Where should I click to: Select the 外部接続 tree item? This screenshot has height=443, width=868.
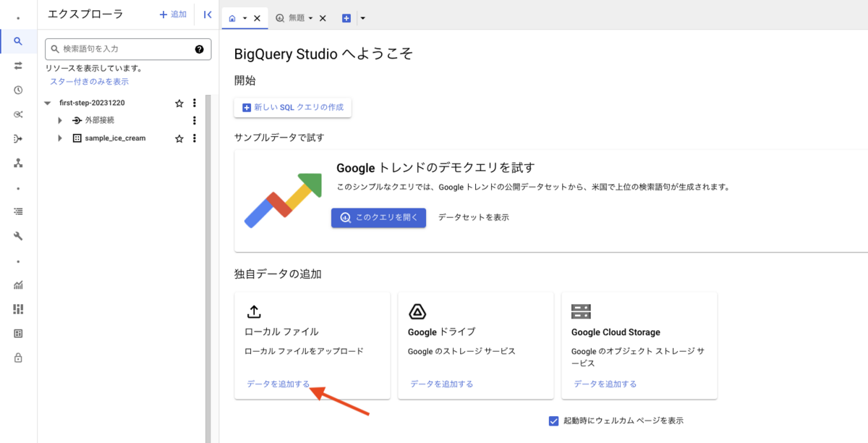100,121
